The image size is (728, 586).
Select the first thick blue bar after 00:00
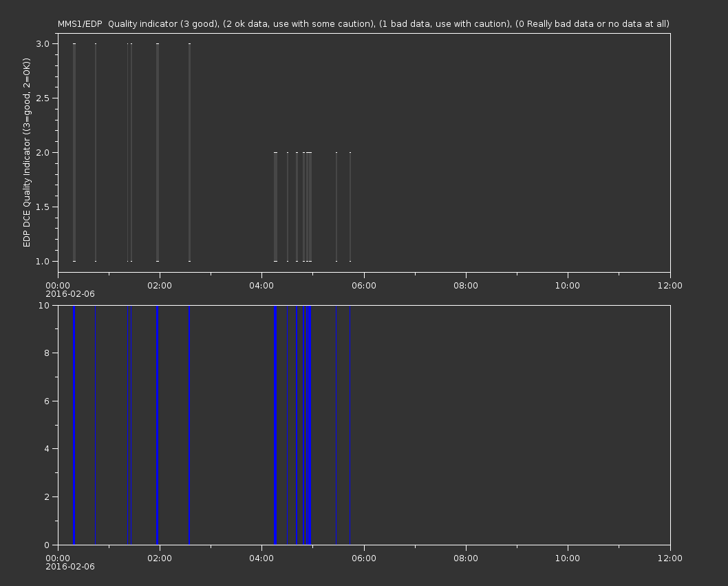coord(74,425)
